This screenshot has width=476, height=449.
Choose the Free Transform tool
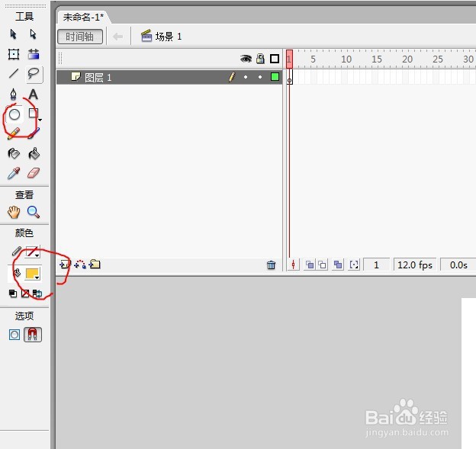[x=14, y=54]
